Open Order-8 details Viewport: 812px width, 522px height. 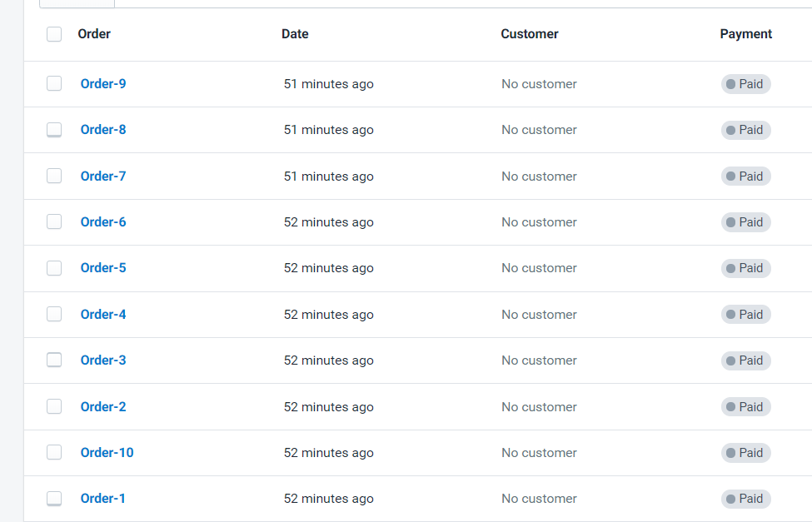(103, 130)
